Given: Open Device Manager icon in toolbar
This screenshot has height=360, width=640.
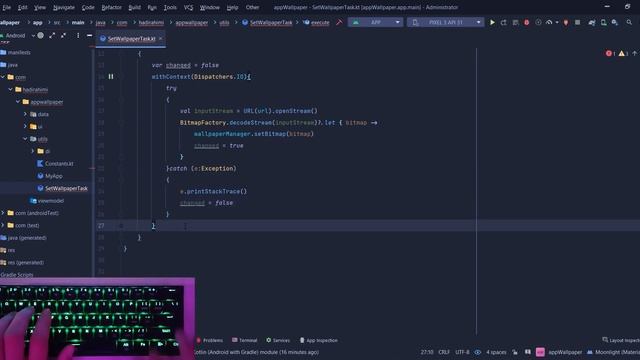Looking at the screenshot, I should [603, 22].
